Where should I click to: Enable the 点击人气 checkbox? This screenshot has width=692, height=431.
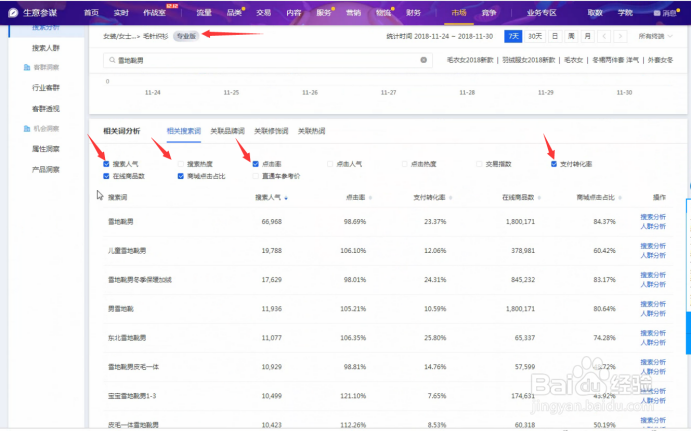click(330, 164)
